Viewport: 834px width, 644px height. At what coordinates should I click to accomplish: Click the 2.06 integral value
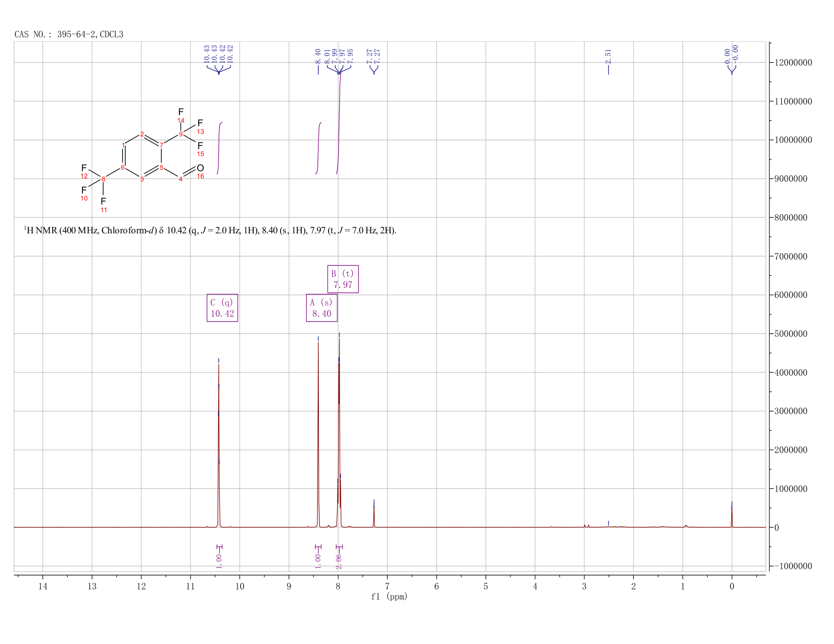coord(339,561)
